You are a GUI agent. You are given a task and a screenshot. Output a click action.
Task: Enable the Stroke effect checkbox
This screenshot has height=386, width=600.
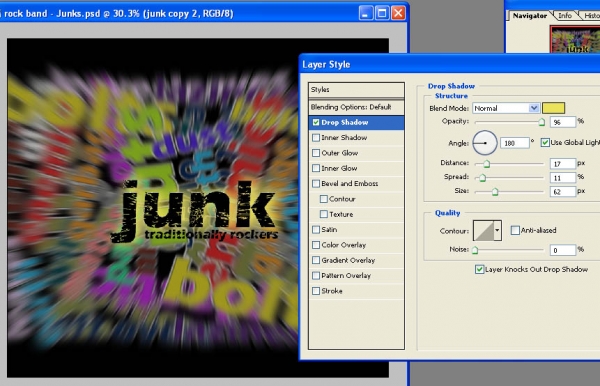pyautogui.click(x=316, y=291)
